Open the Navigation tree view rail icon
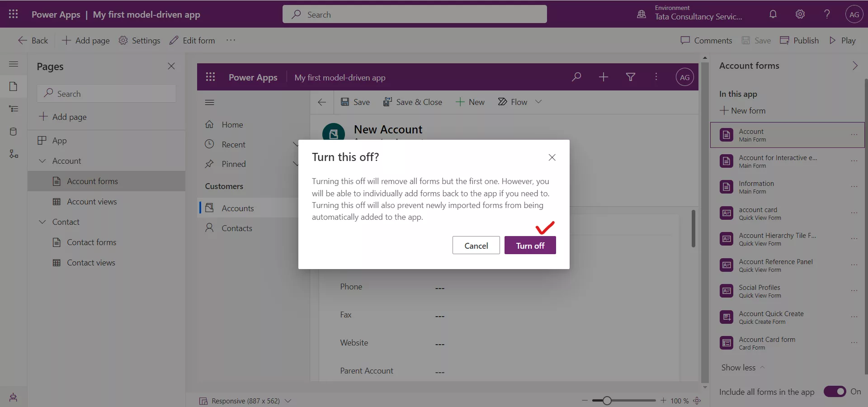 coord(14,109)
